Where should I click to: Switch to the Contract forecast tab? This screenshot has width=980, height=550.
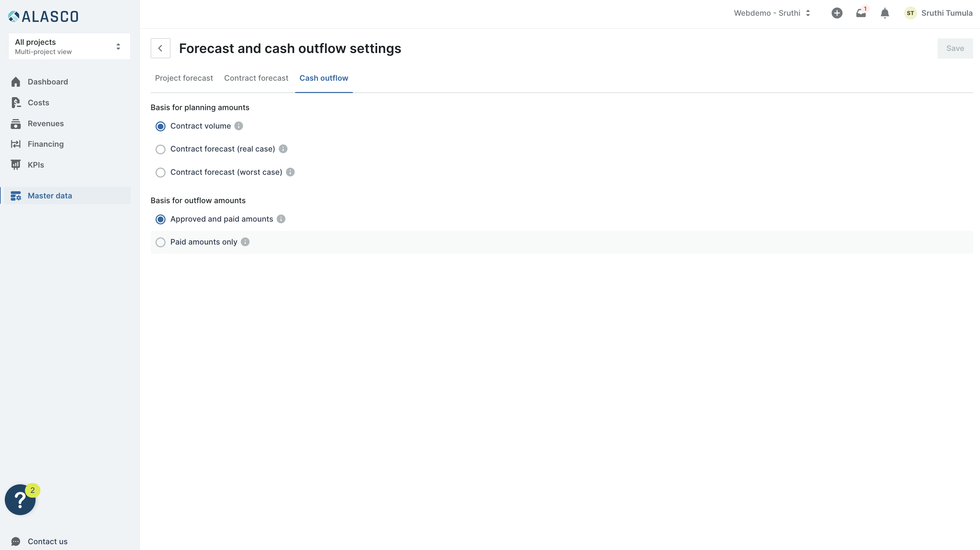pyautogui.click(x=256, y=78)
